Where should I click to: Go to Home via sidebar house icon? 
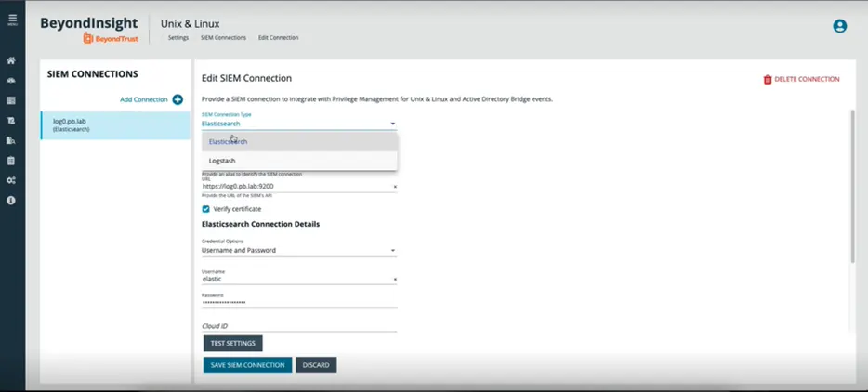(x=10, y=61)
